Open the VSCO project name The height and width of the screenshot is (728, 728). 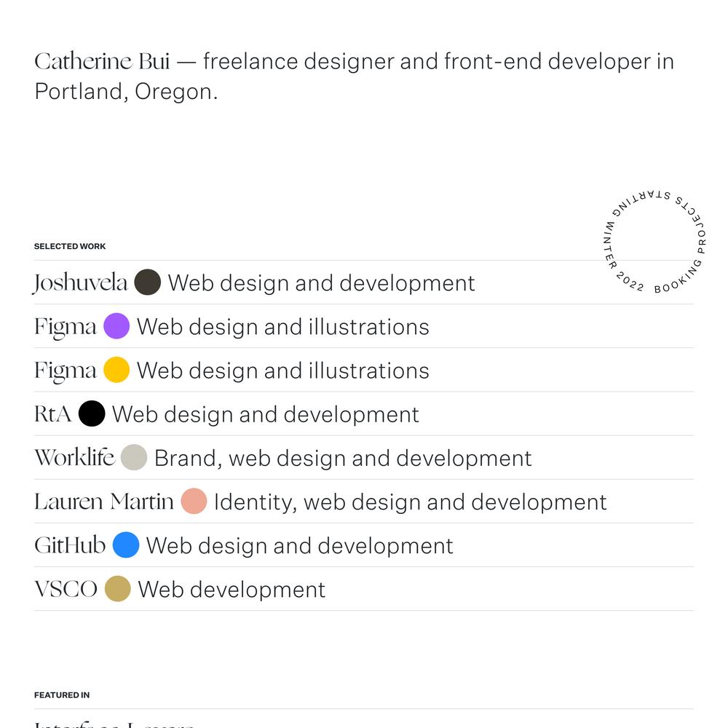coord(66,589)
